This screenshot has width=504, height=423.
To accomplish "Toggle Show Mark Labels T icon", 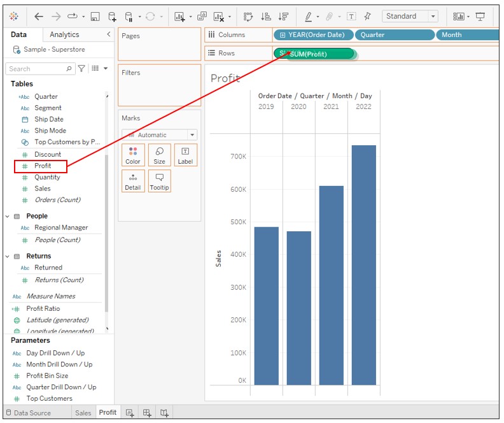I will coord(351,17).
